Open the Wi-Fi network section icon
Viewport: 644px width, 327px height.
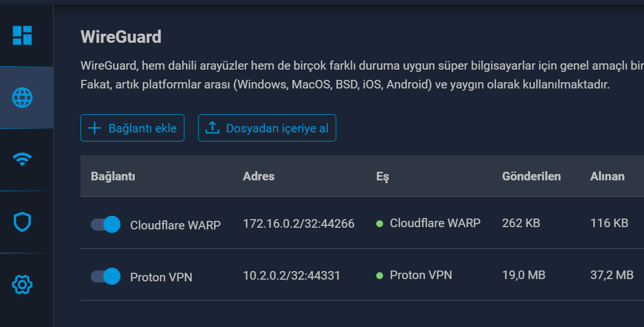click(x=22, y=160)
